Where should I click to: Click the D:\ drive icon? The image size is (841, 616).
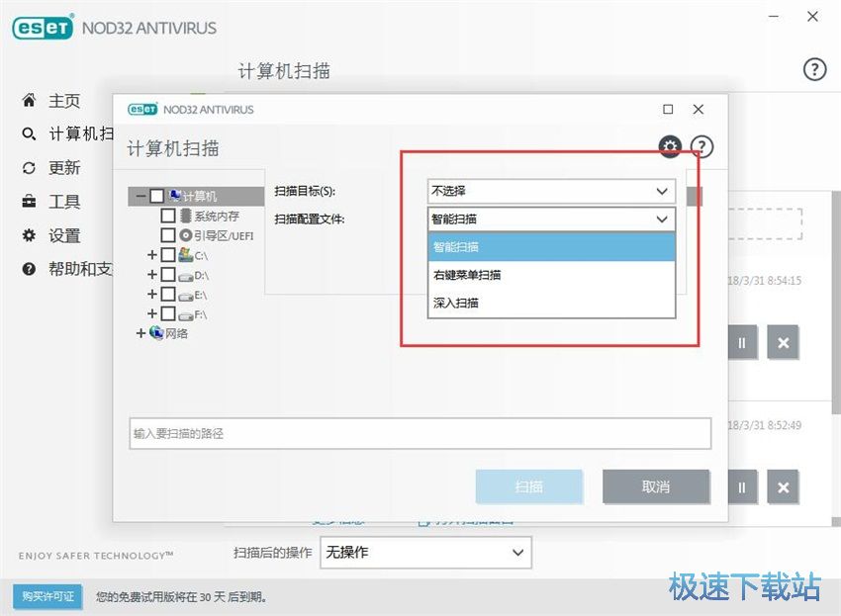click(186, 276)
